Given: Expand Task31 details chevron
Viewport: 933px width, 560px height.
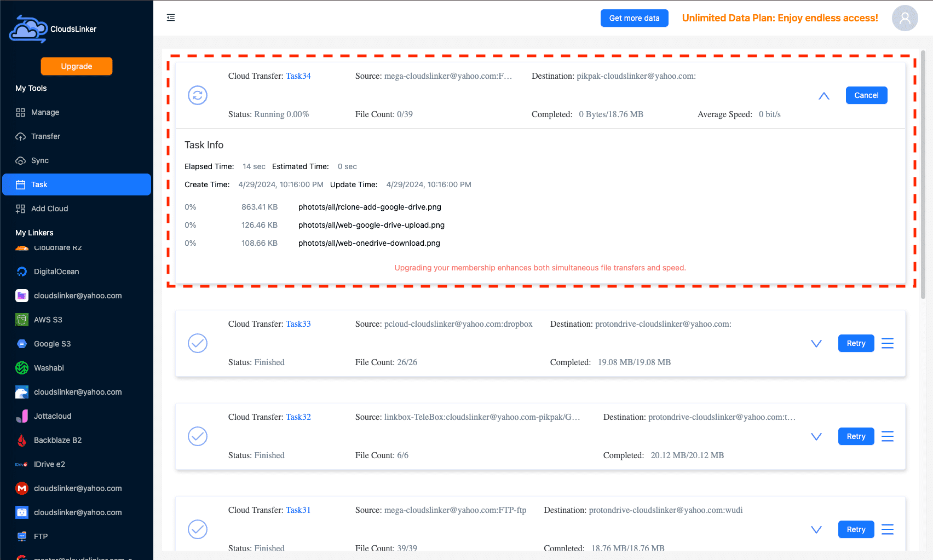Looking at the screenshot, I should point(816,530).
